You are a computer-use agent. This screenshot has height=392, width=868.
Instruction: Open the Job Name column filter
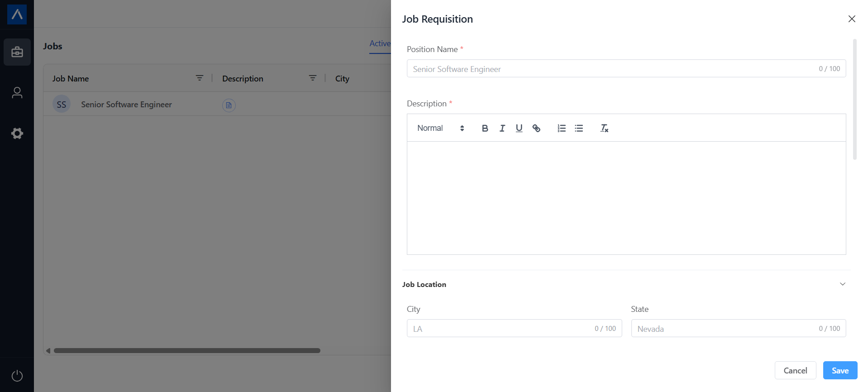click(x=199, y=78)
